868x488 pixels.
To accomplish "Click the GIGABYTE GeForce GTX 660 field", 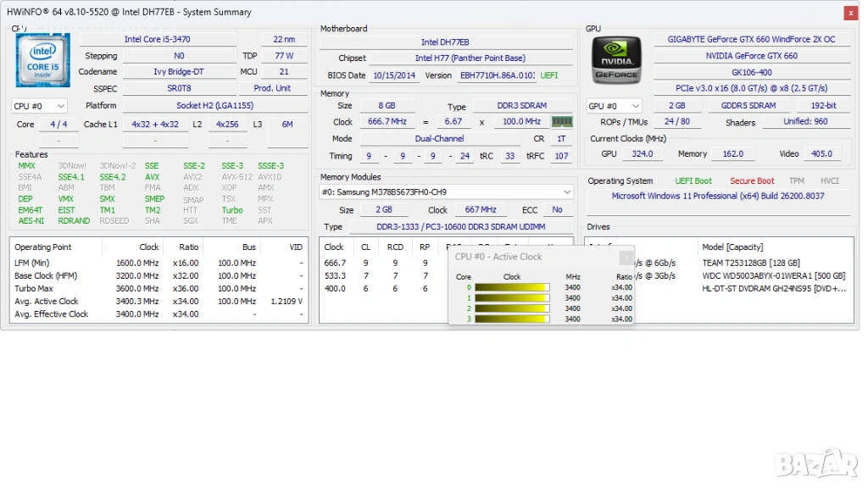I will click(751, 40).
